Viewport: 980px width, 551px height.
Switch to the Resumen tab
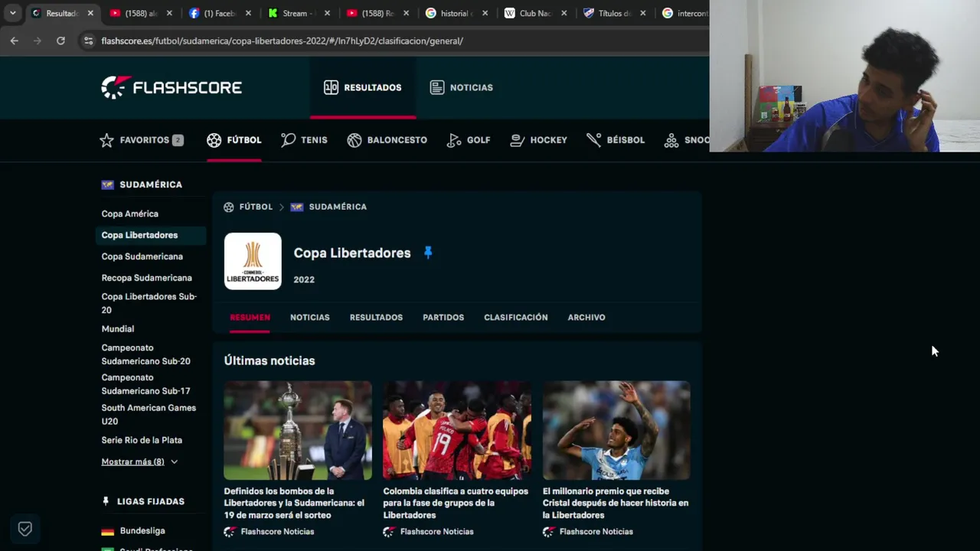[x=250, y=317]
